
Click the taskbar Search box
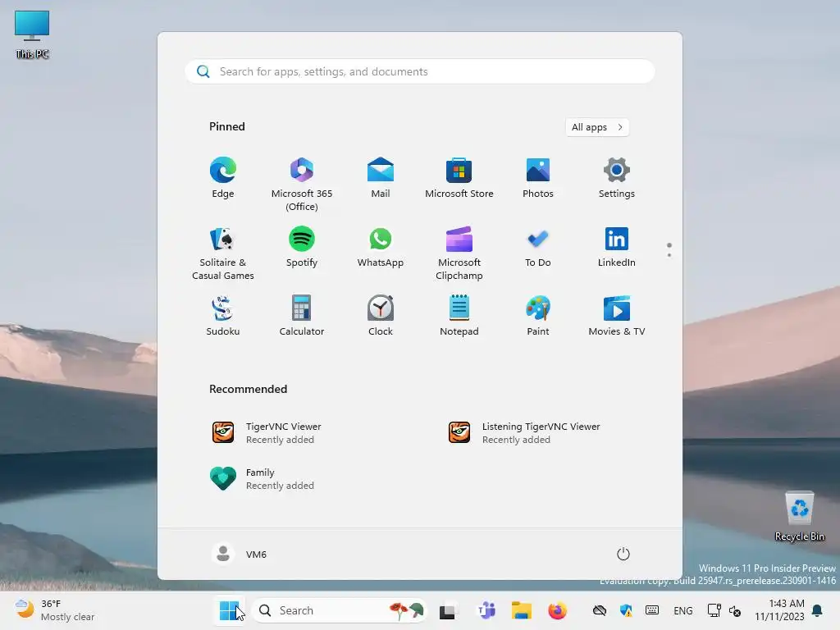coord(340,610)
